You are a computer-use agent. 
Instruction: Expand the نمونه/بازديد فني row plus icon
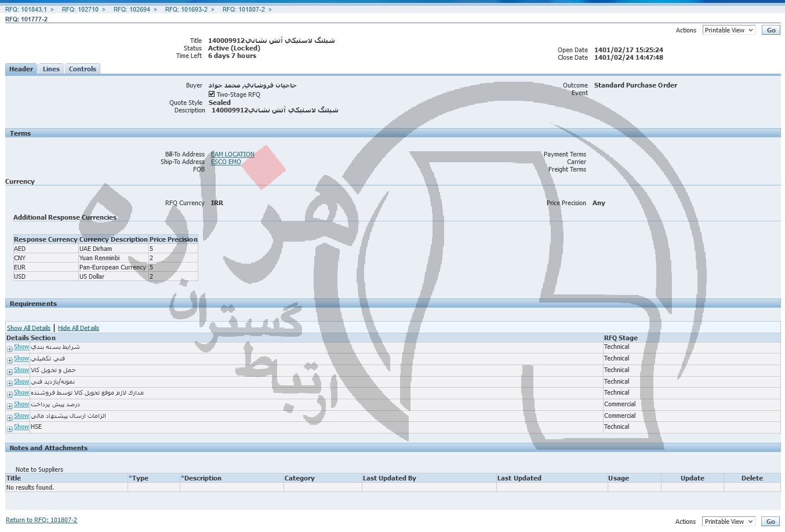9,383
